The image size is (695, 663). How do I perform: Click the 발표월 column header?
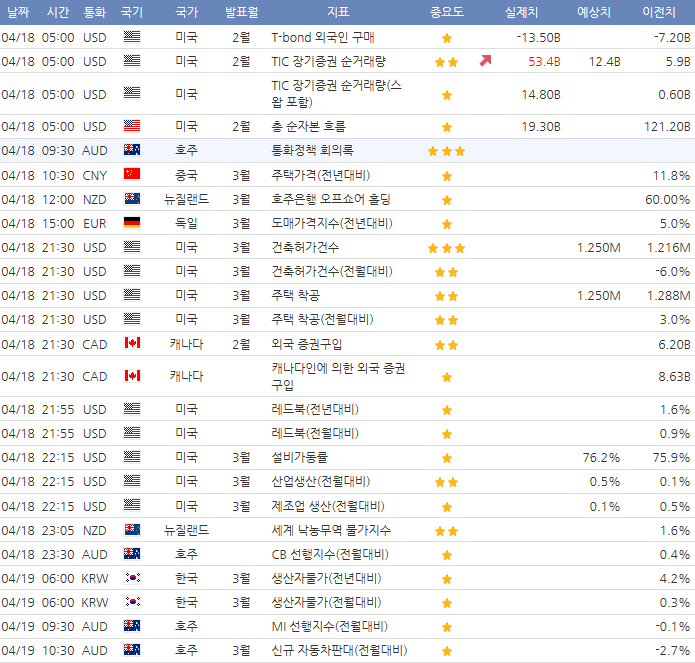pos(241,12)
